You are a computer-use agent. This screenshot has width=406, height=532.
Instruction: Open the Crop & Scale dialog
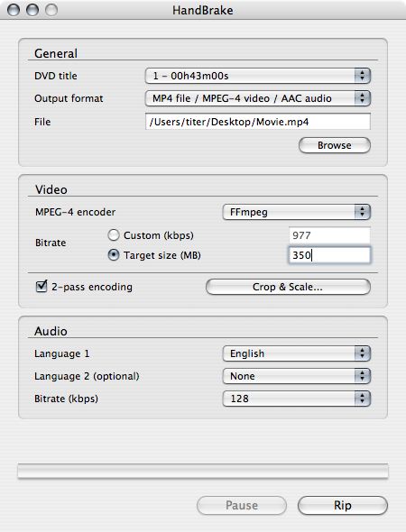click(288, 287)
